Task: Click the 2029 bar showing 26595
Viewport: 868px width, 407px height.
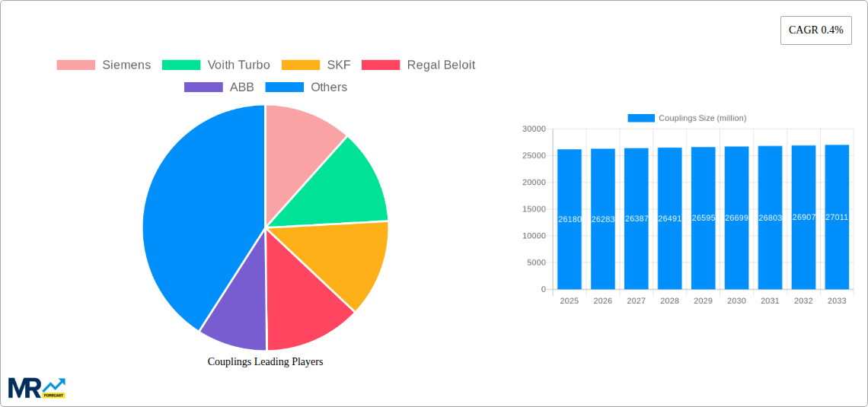Action: point(703,218)
